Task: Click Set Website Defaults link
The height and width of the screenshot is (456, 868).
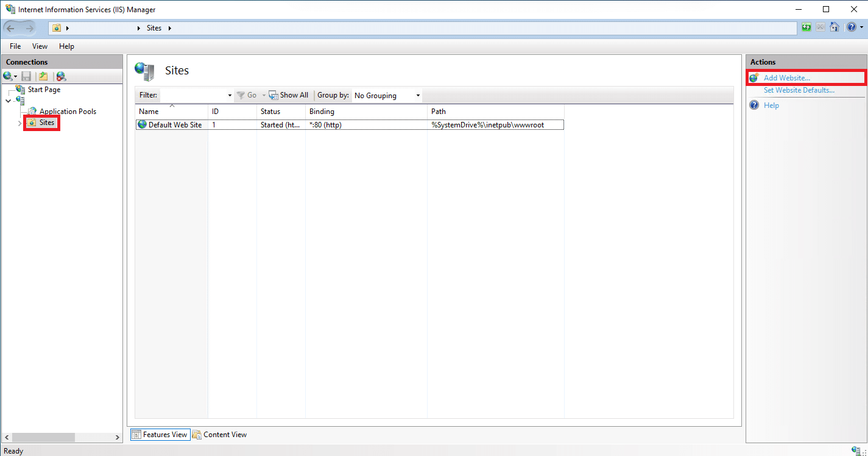Action: coord(799,90)
